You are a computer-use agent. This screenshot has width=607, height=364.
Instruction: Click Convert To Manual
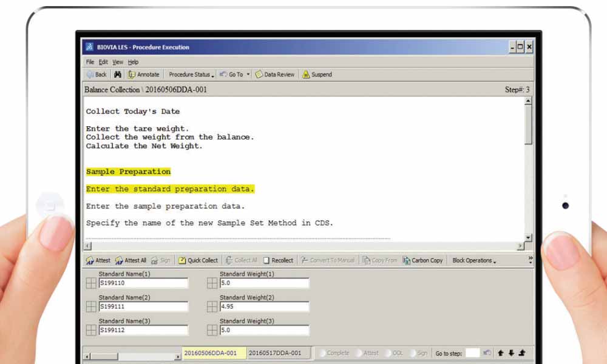pyautogui.click(x=328, y=260)
